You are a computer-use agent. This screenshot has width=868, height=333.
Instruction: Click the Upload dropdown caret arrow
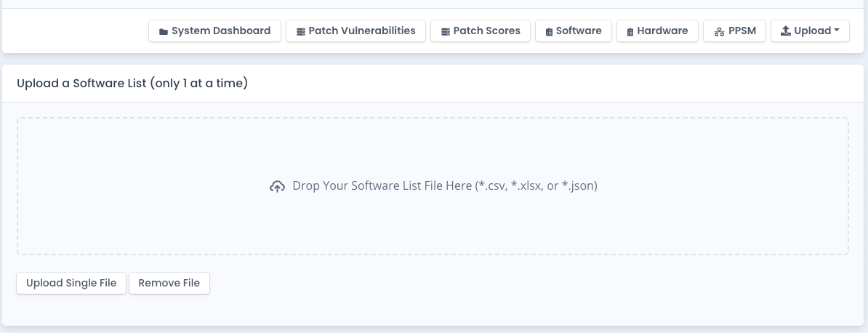pos(837,31)
